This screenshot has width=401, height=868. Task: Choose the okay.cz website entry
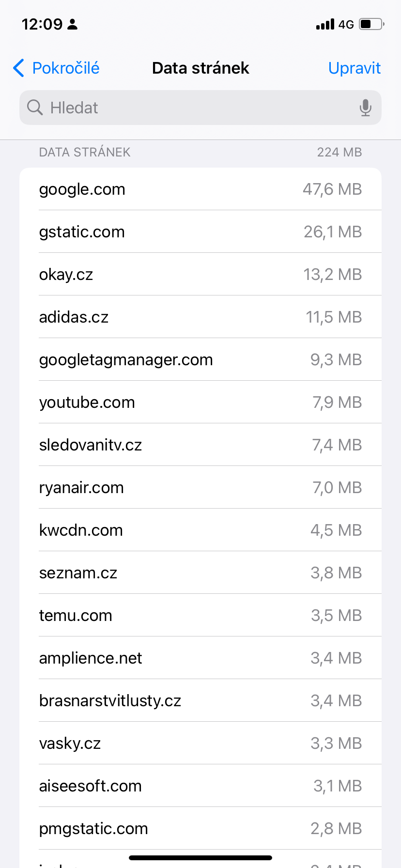pos(200,275)
